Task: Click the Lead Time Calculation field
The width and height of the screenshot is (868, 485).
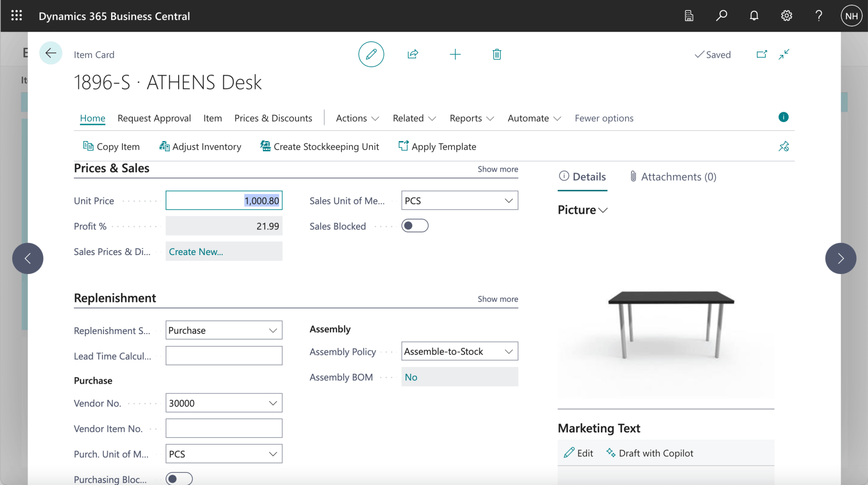Action: click(224, 355)
